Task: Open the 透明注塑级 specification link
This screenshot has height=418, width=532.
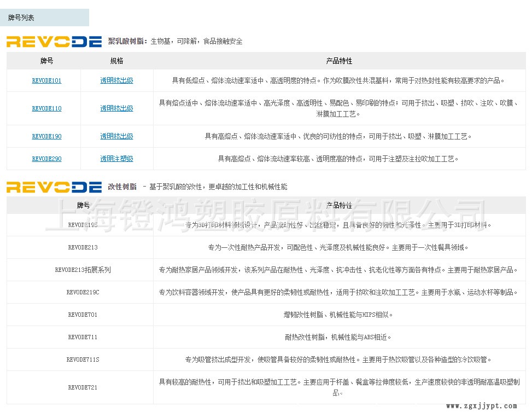Action: tap(116, 159)
